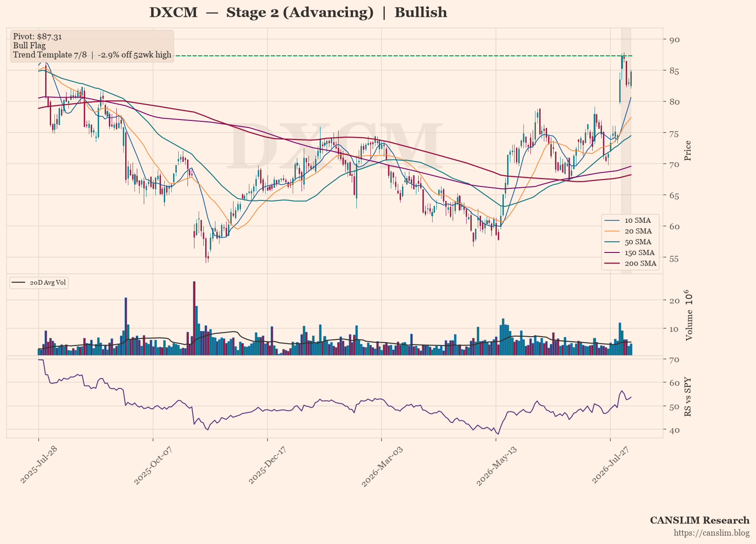Click the 20 volume axis tick label

[x=674, y=301]
